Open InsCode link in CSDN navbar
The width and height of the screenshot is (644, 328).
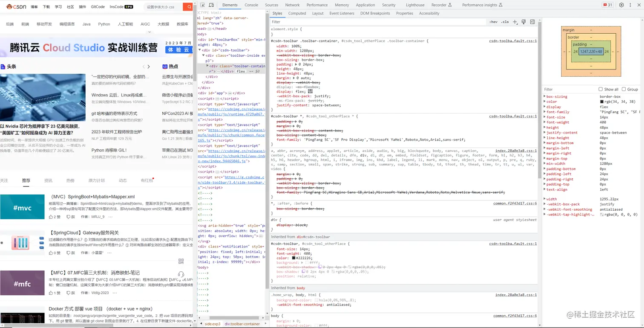pos(121,7)
